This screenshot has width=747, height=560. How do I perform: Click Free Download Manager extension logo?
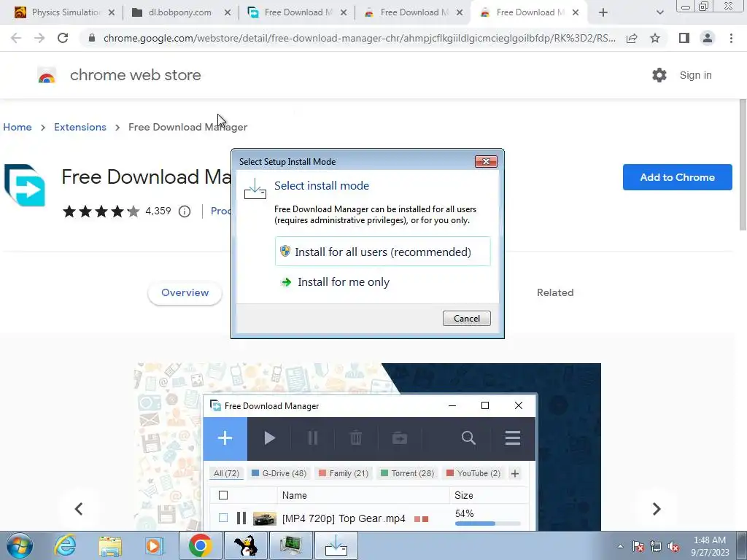pyautogui.click(x=25, y=185)
